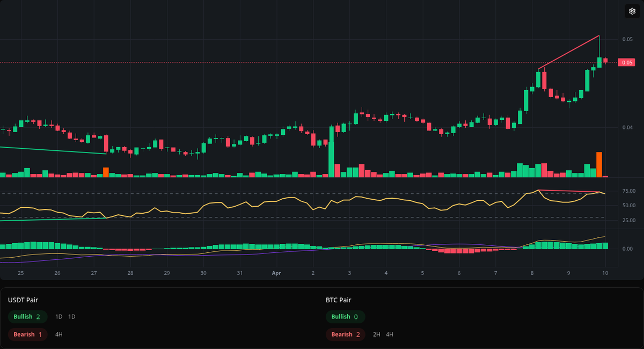Choose the 4H timeframe in BTC Pair bearish row
644x349 pixels.
coord(390,335)
